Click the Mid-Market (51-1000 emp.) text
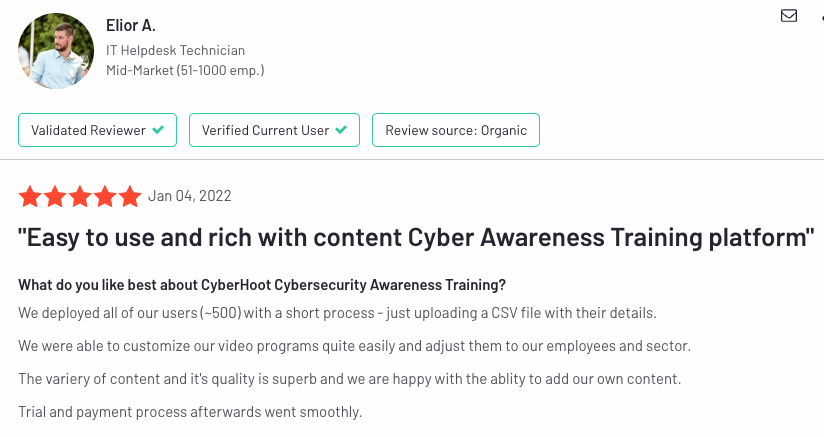Image resolution: width=824 pixels, height=437 pixels. (x=185, y=70)
